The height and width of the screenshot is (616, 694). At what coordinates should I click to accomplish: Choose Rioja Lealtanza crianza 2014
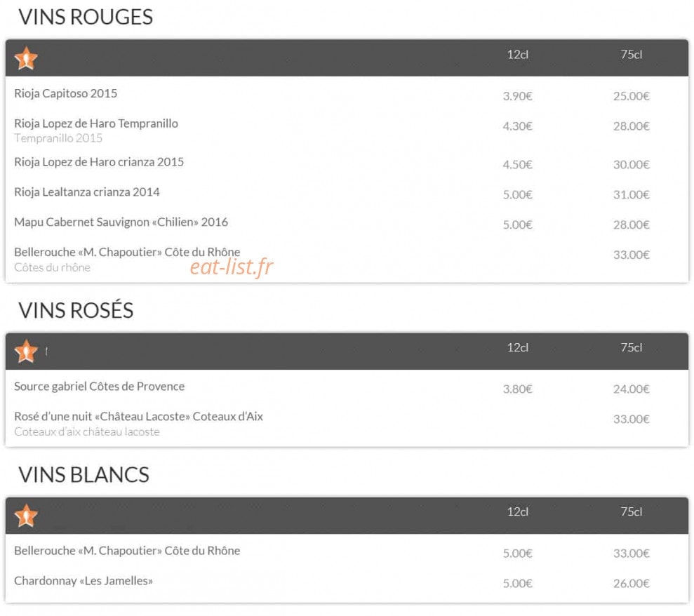pyautogui.click(x=87, y=192)
